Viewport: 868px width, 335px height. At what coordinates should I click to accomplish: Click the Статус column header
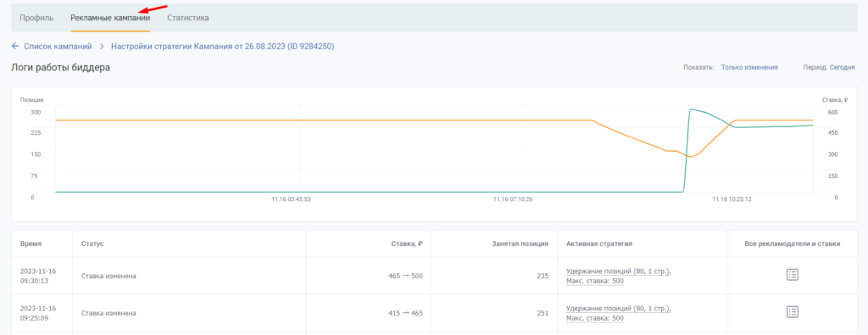[92, 243]
